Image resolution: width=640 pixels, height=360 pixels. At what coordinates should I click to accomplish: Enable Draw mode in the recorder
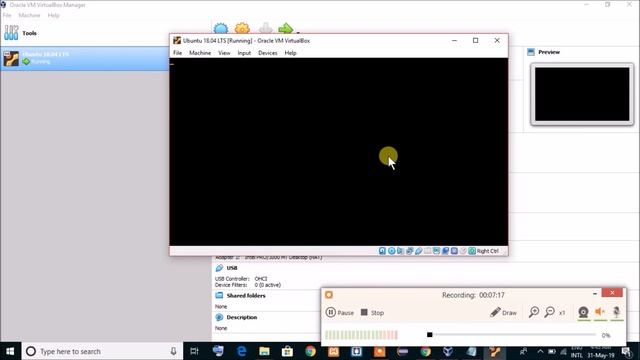click(x=503, y=313)
